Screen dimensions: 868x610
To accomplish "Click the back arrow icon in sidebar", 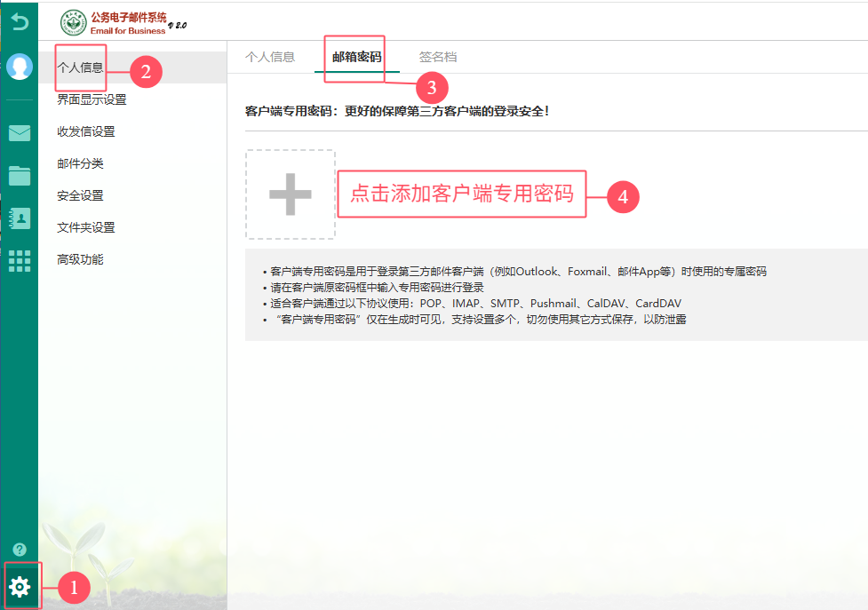I will (19, 21).
